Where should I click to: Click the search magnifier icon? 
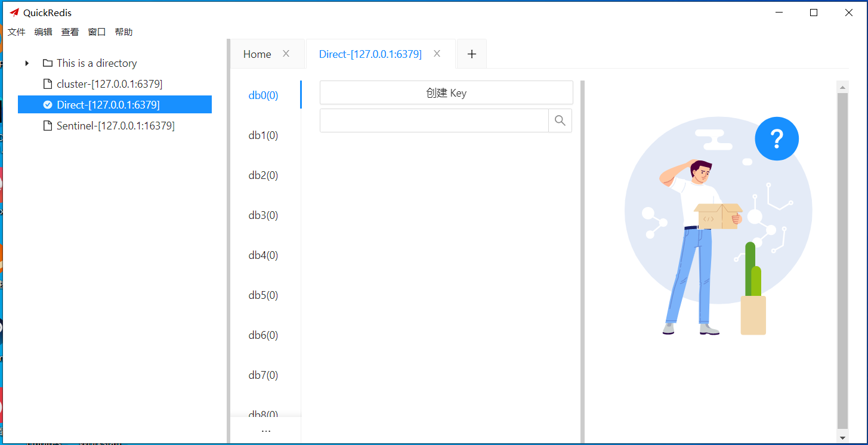tap(560, 120)
